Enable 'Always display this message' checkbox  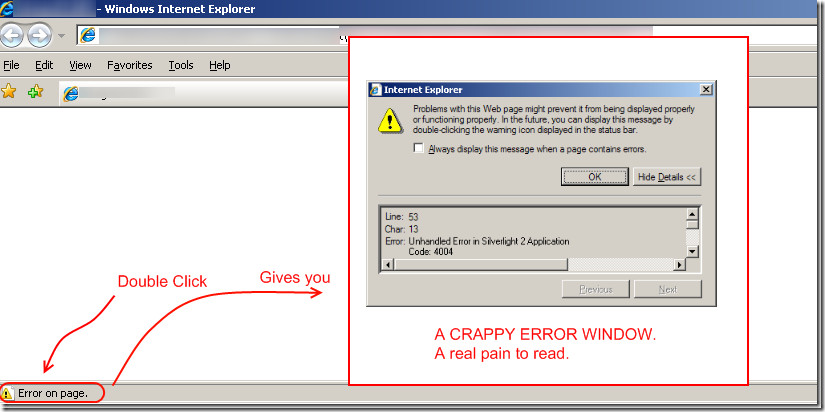[418, 148]
